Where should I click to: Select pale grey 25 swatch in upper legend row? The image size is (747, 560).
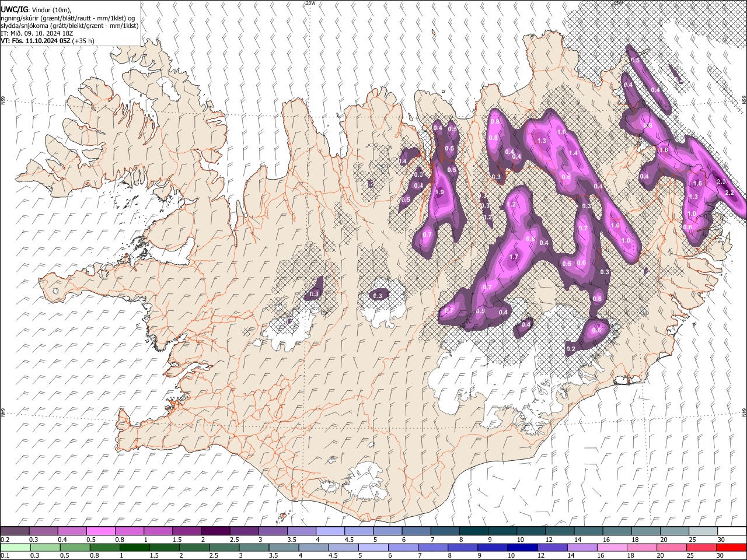click(x=704, y=531)
